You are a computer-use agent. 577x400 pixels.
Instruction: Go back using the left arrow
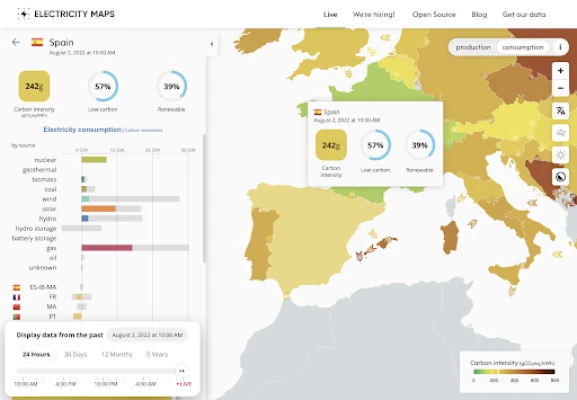[x=15, y=42]
